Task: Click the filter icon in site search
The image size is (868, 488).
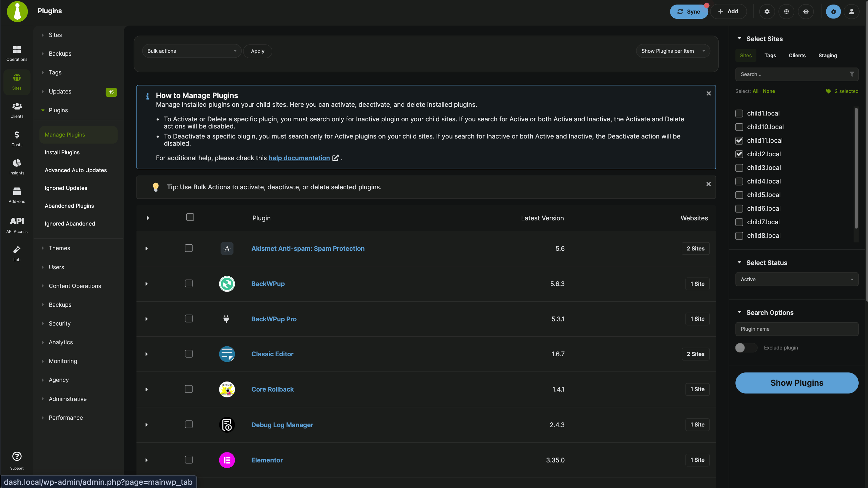Action: 852,74
